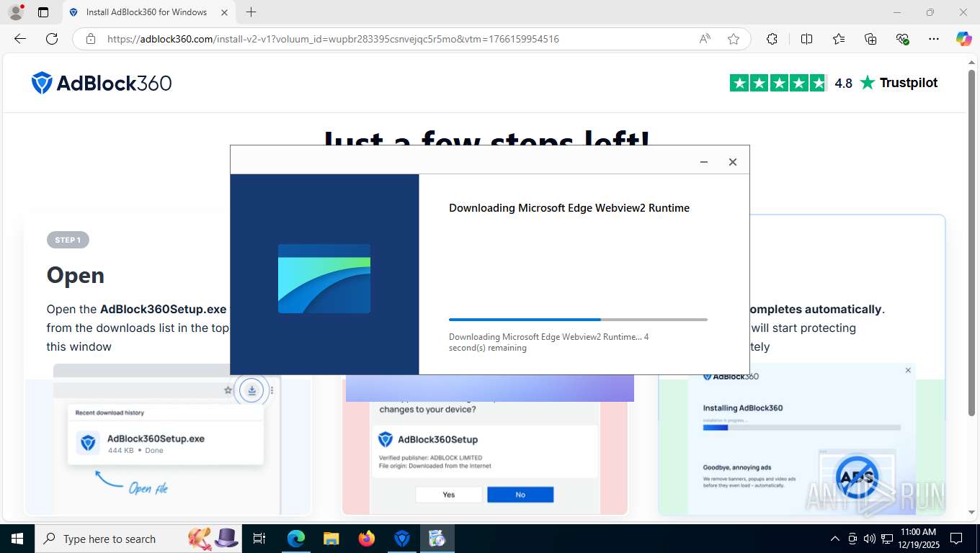Viewport: 980px width, 553px height.
Task: Open the Windows Start menu
Action: pos(17,539)
